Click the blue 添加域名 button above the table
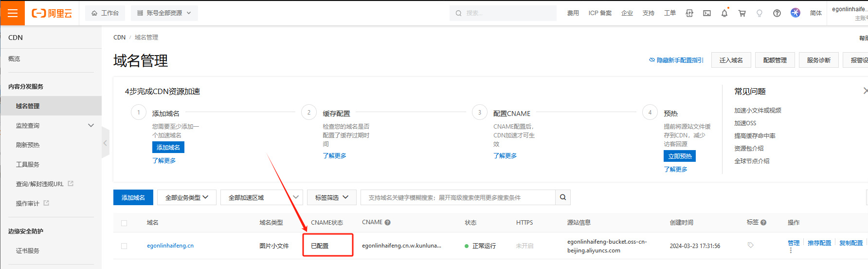Viewport: 868px width, 269px height. [133, 197]
